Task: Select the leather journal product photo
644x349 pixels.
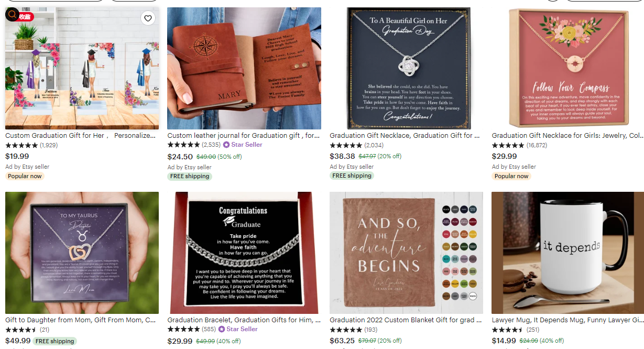Action: (244, 68)
